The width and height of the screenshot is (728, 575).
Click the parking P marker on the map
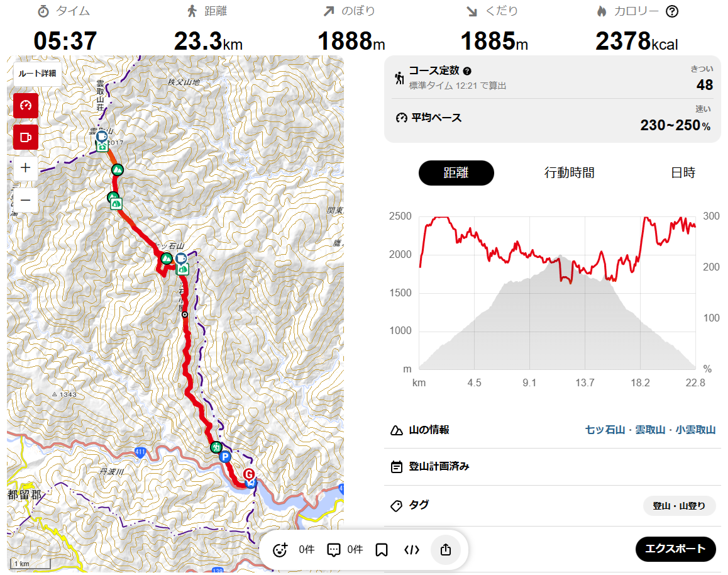point(225,457)
